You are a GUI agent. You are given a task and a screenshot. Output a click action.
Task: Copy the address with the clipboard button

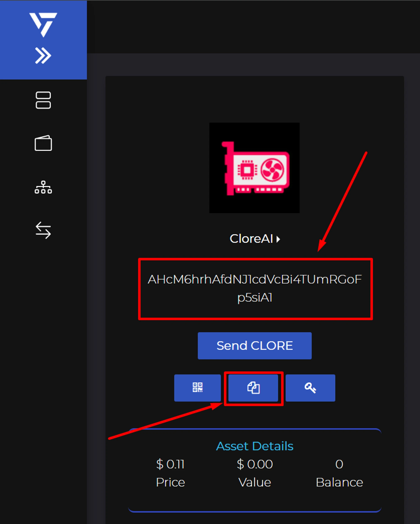253,388
